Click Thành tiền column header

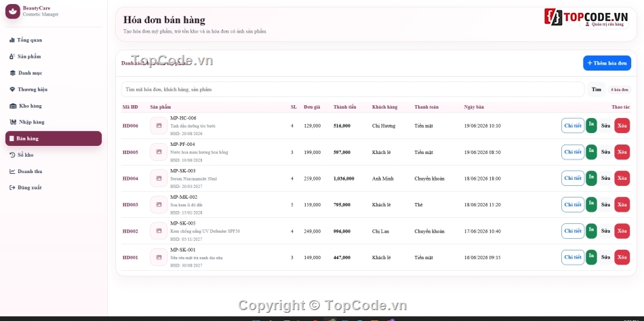(x=344, y=107)
